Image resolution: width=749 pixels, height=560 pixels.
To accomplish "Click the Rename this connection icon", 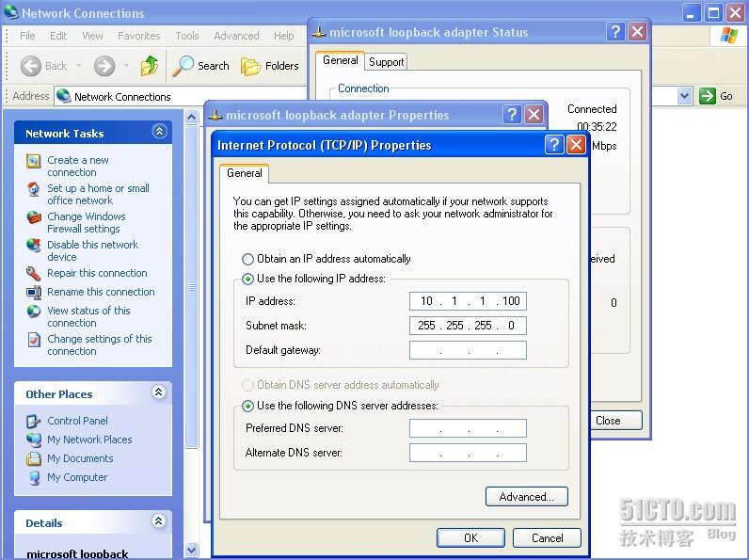I will [34, 292].
